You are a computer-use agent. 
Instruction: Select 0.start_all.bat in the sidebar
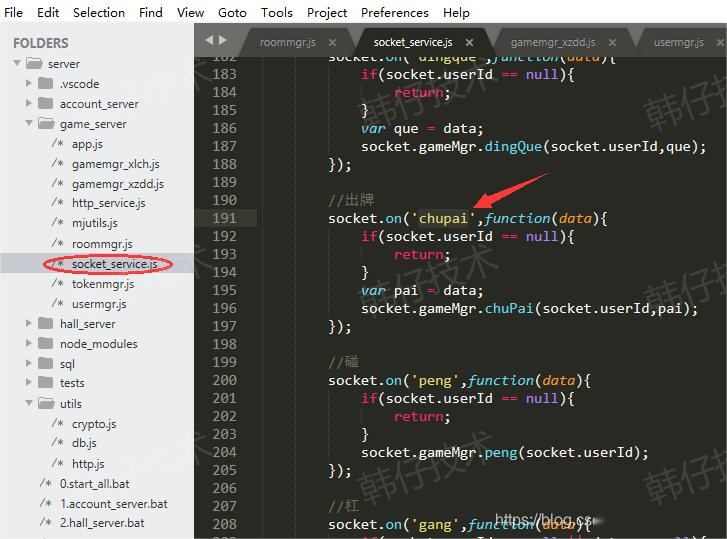pyautogui.click(x=94, y=484)
